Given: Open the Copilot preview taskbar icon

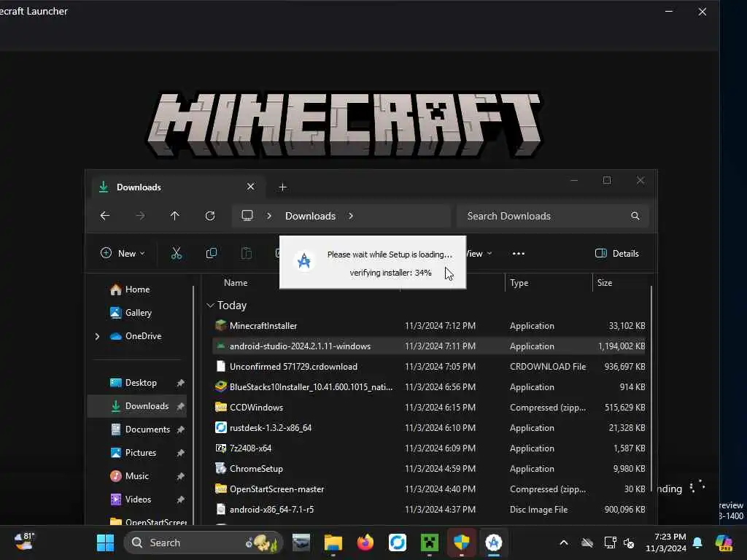Looking at the screenshot, I should [724, 542].
